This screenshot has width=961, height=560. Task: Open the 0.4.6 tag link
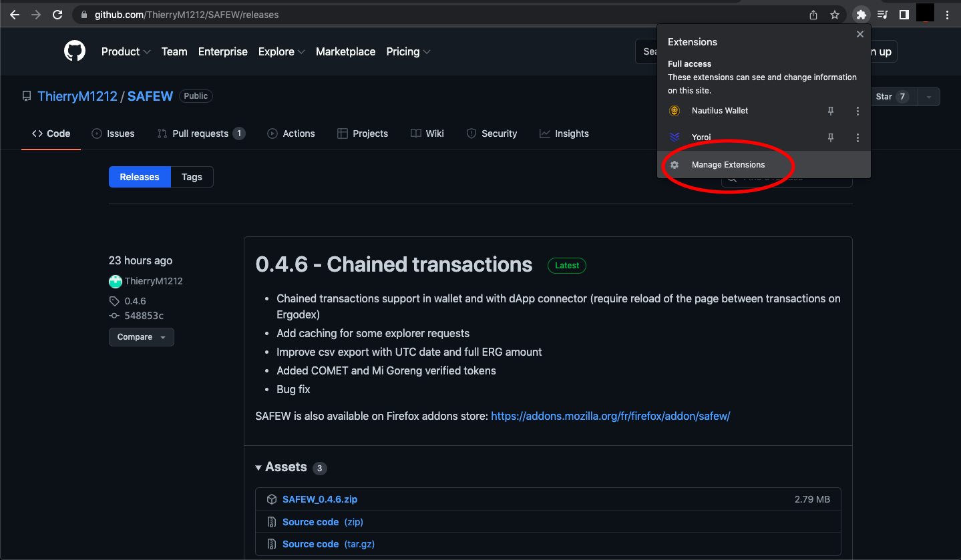(x=135, y=301)
